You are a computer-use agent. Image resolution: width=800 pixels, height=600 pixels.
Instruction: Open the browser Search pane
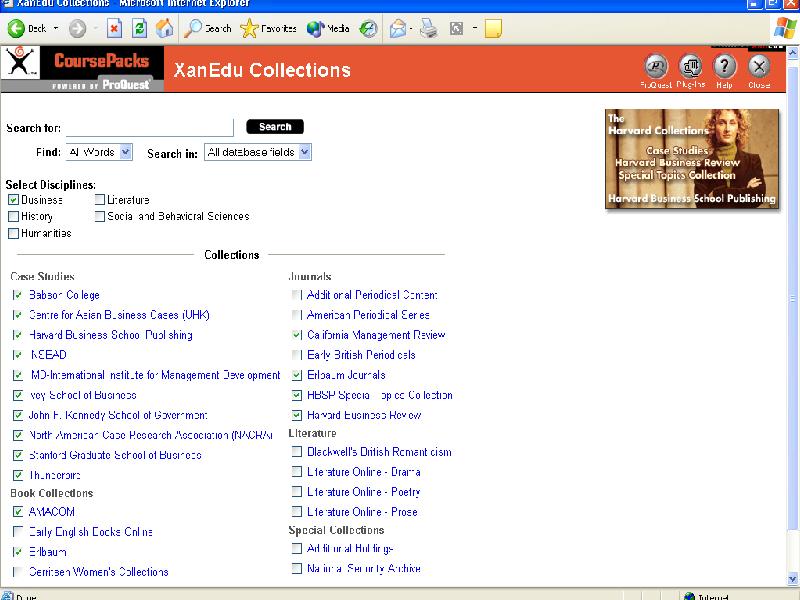point(208,29)
